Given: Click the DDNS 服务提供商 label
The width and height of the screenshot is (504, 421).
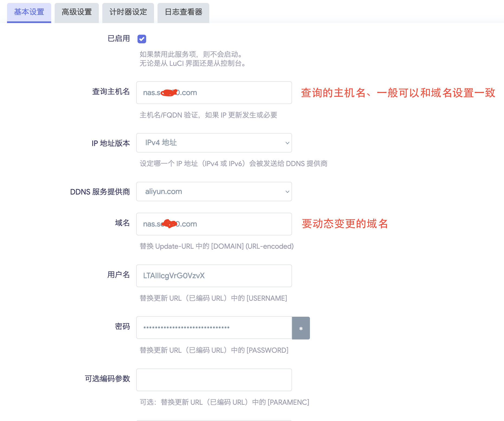Looking at the screenshot, I should click(x=100, y=192).
